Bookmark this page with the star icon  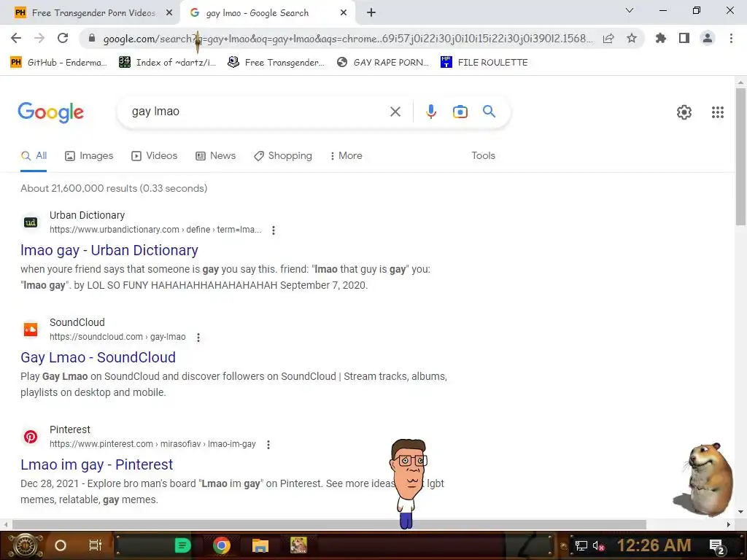point(632,38)
